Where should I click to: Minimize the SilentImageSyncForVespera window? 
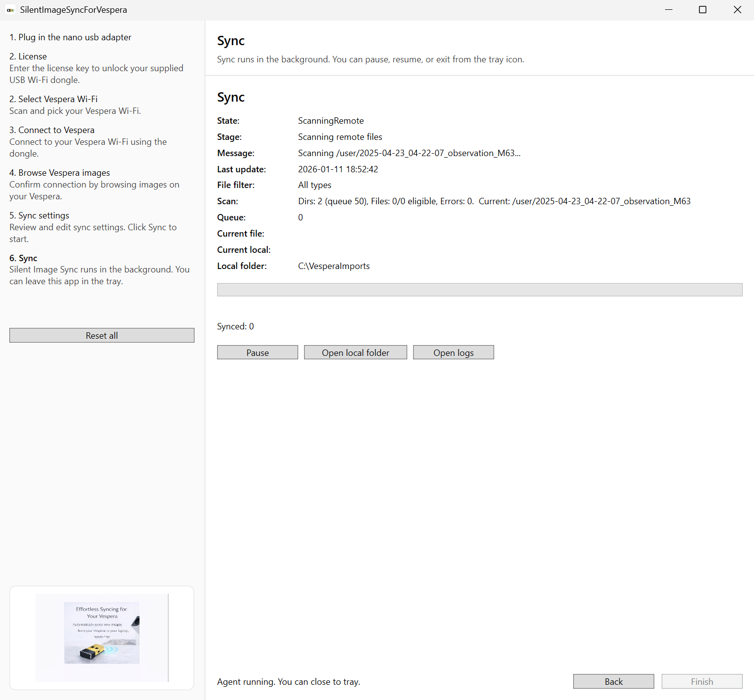coord(669,10)
